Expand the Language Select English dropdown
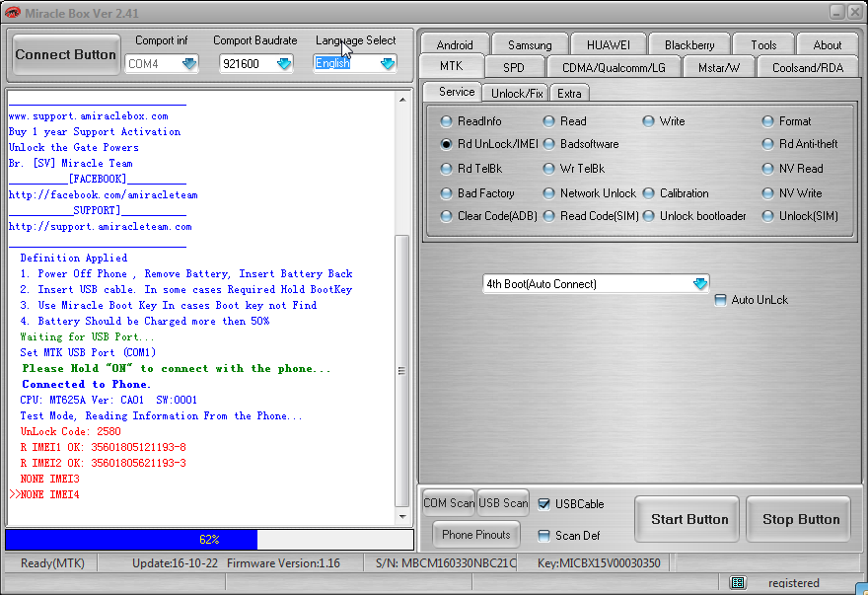868x595 pixels. tap(388, 64)
